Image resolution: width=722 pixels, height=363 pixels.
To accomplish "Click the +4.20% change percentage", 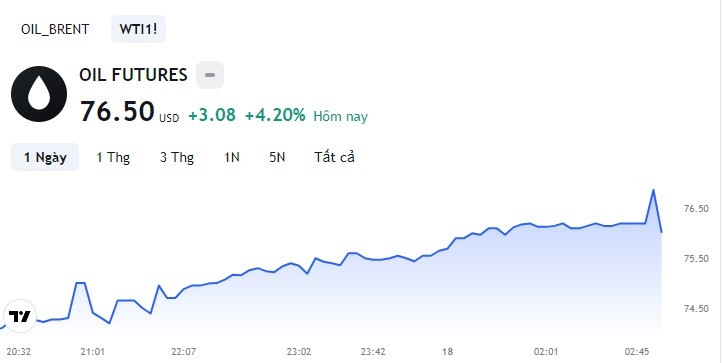I will click(275, 115).
